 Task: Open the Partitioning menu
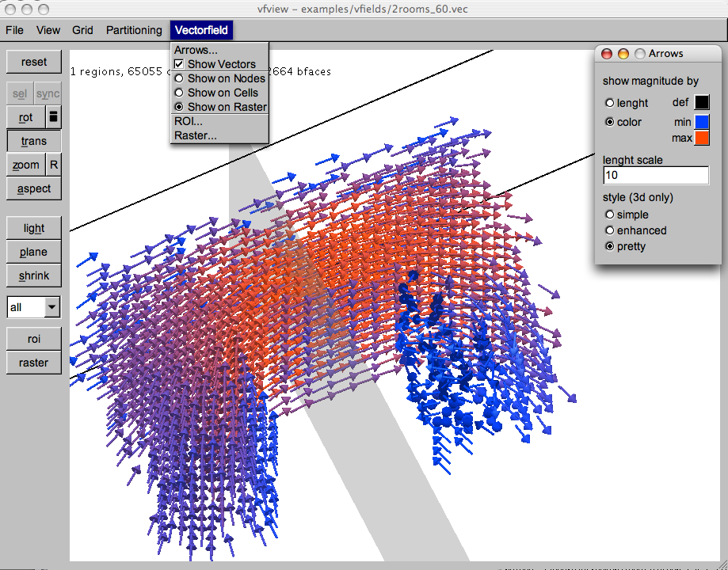134,30
